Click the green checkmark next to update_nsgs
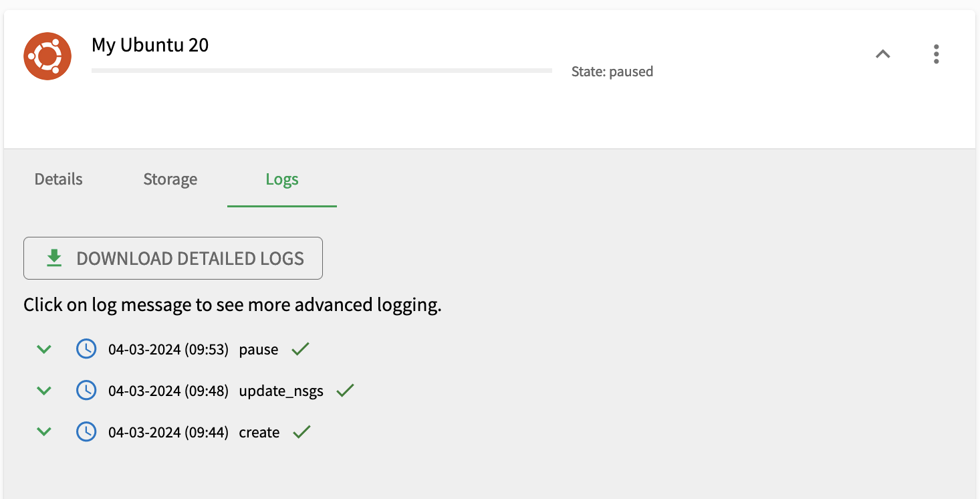Screen dimensions: 980x499 pos(345,391)
